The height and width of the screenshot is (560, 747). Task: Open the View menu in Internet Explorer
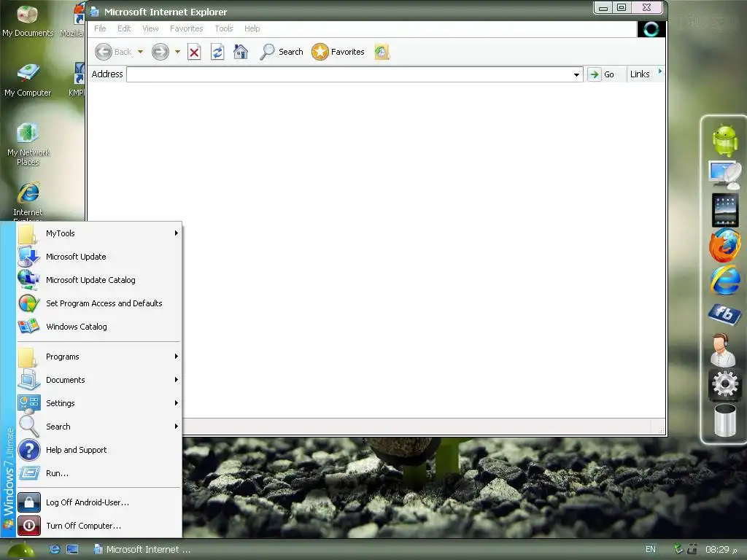click(150, 28)
